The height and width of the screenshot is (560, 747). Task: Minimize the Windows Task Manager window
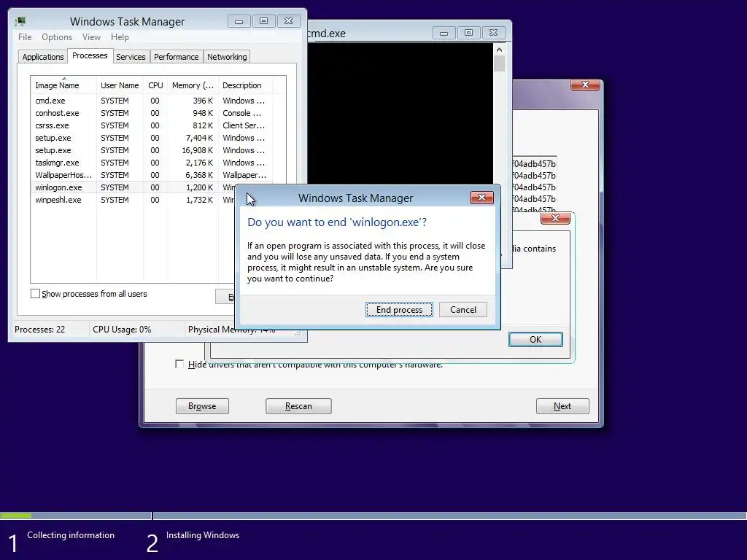(x=239, y=21)
